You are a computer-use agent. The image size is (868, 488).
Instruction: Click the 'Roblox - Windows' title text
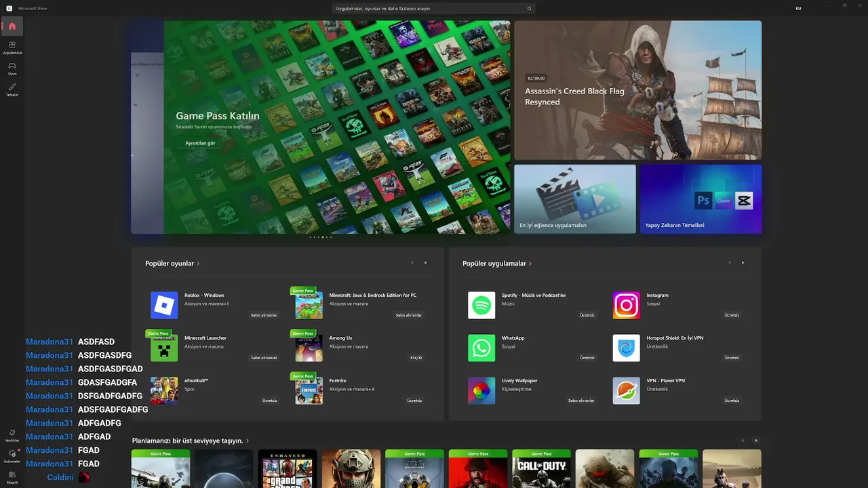pos(204,296)
